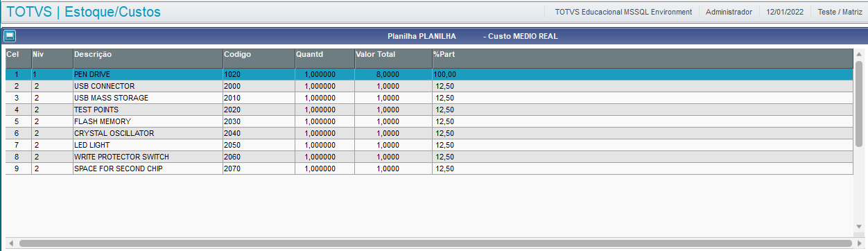Select the CRYSTAL OSCILLATOR row
The image size is (868, 251).
point(429,133)
